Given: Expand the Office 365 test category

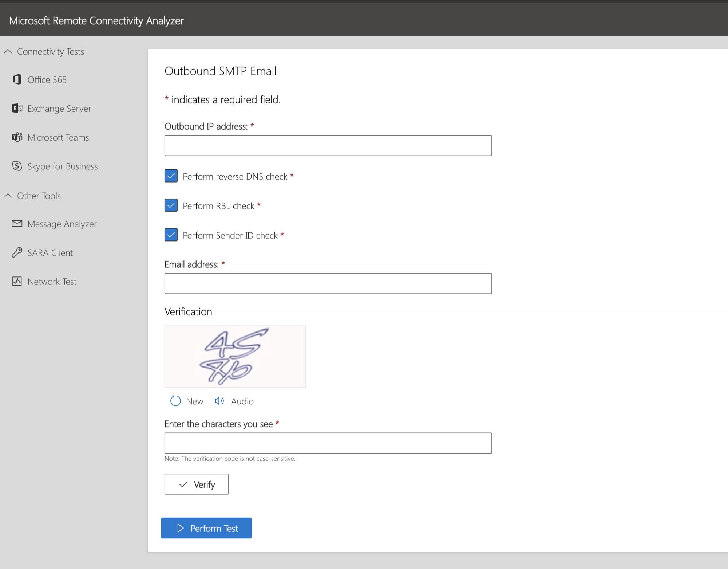Looking at the screenshot, I should click(x=47, y=79).
